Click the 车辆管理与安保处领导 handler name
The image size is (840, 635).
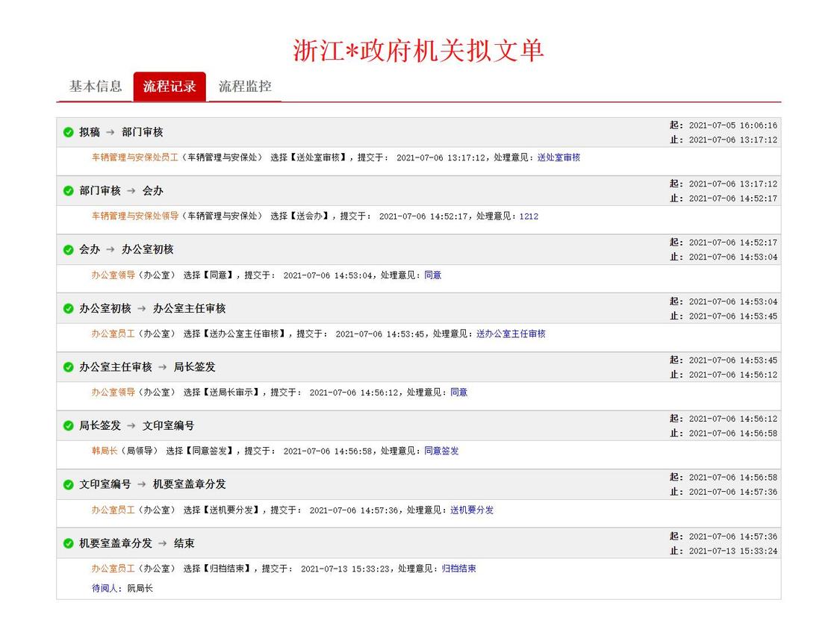(134, 216)
